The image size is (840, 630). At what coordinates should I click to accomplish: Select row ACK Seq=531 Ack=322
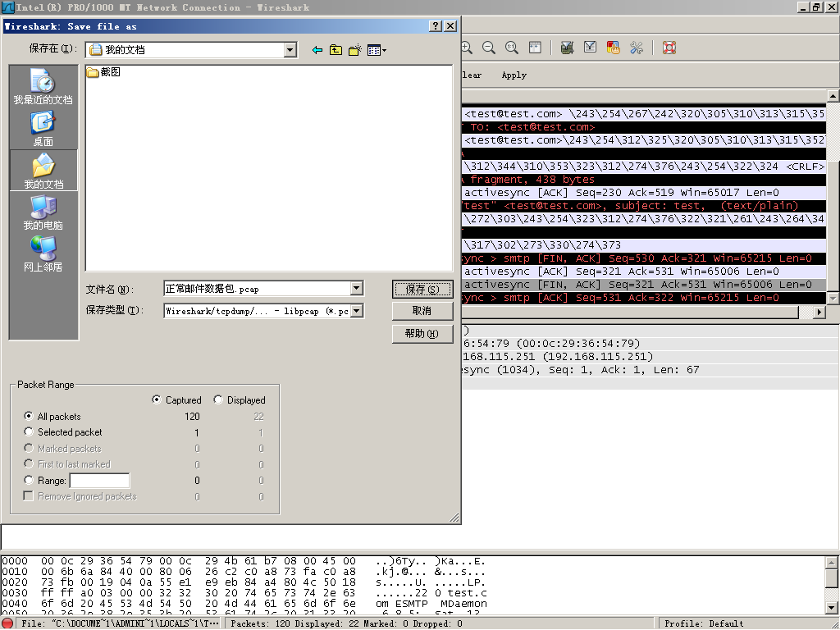tap(644, 297)
